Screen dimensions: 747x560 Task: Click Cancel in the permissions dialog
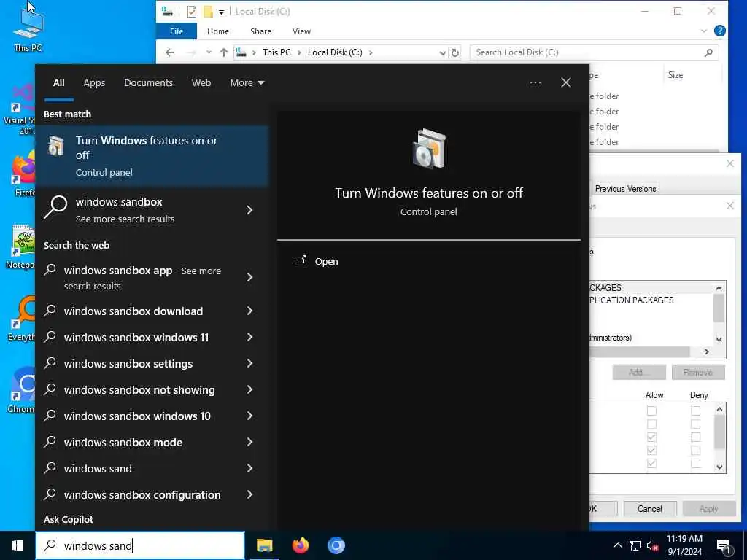tap(650, 508)
